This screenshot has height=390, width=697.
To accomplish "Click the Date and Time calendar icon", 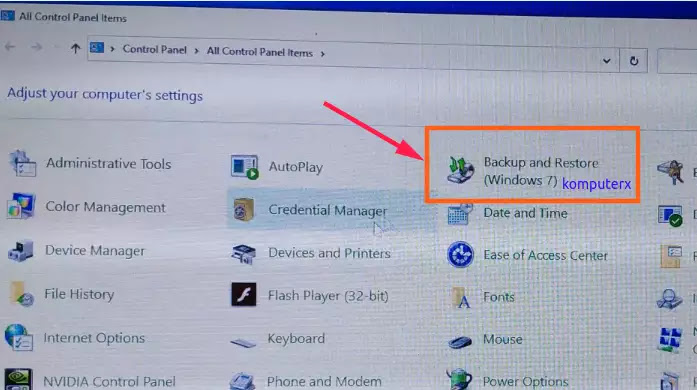I will tap(460, 214).
